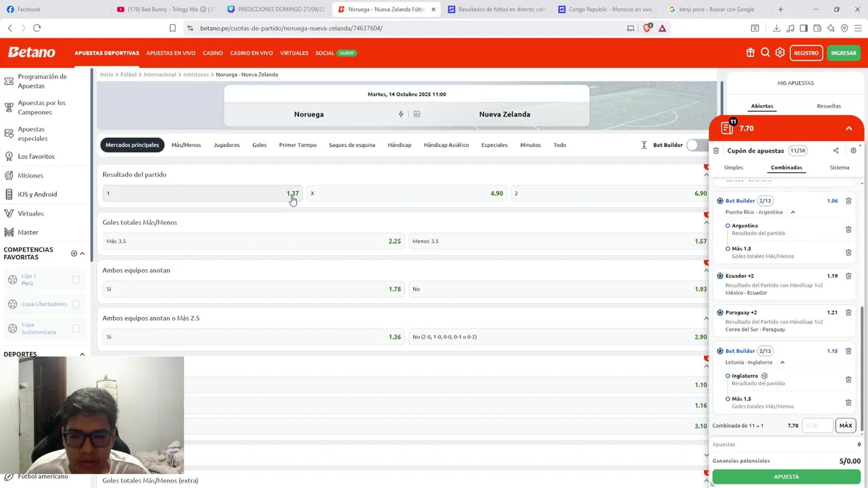Collapse Resultado del partido market
868x488 pixels.
pyautogui.click(x=706, y=175)
